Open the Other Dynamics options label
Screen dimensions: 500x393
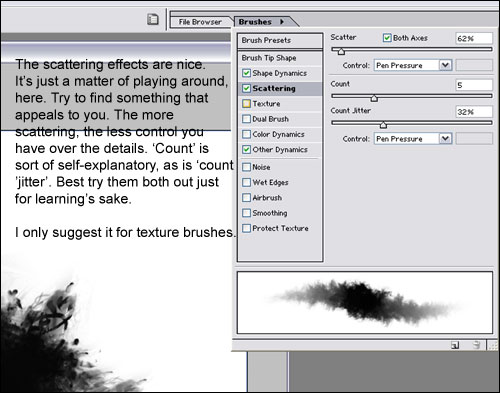pos(280,150)
